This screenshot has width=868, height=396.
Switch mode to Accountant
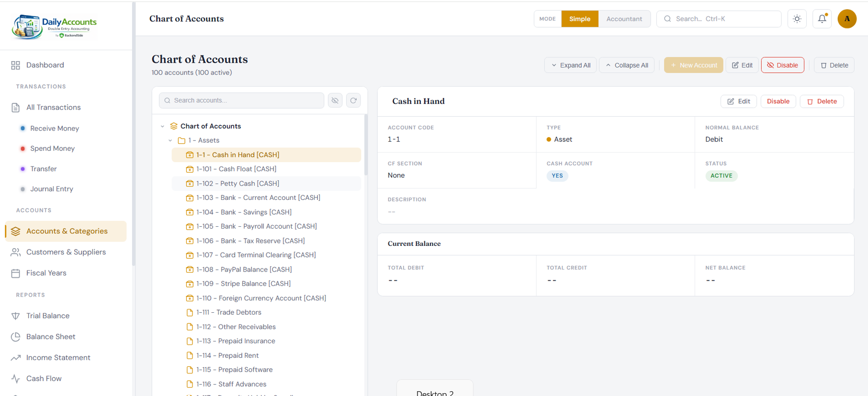(624, 19)
